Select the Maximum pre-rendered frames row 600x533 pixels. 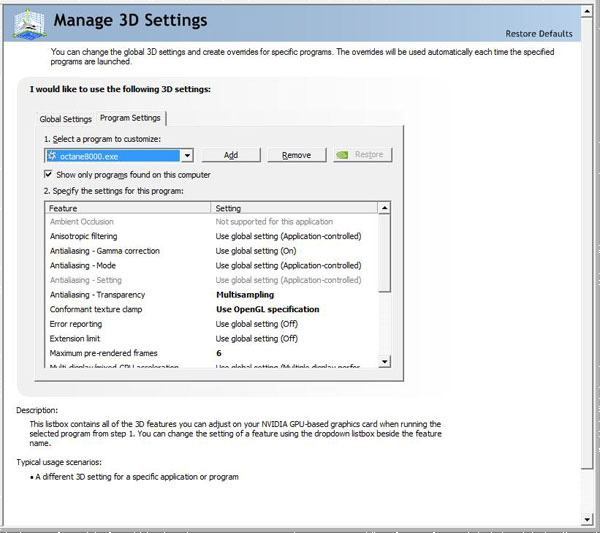point(212,353)
